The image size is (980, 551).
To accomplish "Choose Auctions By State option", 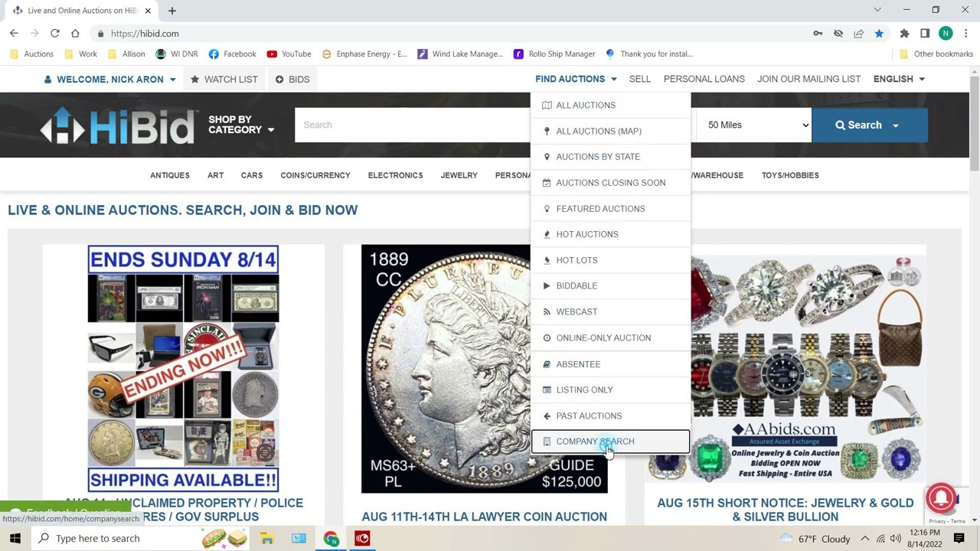I will pos(610,157).
